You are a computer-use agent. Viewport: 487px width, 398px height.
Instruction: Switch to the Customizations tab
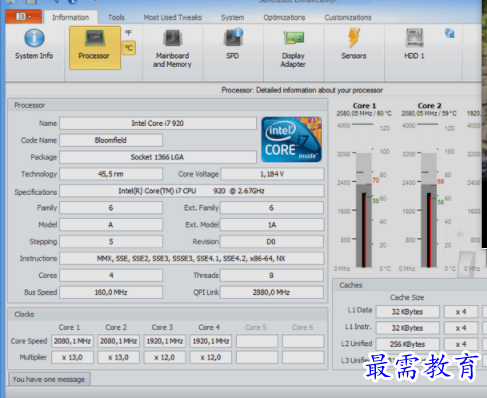tap(348, 17)
